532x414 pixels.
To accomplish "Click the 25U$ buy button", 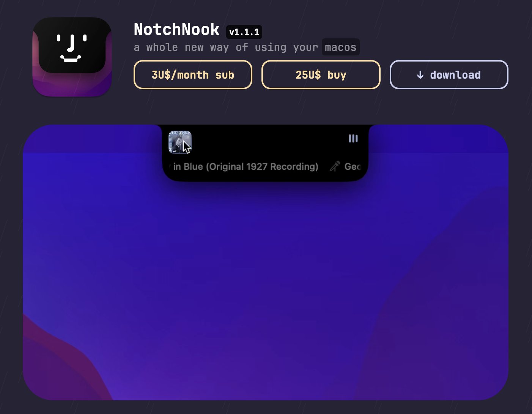I will (x=321, y=75).
